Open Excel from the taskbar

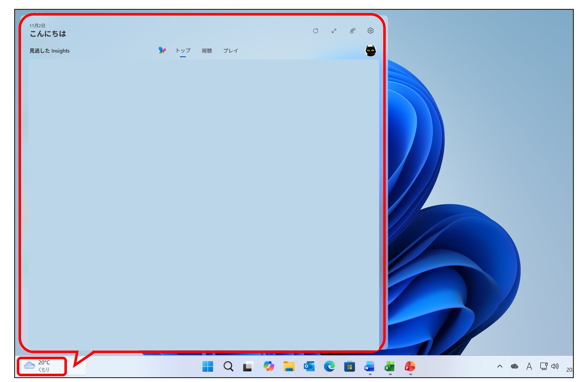[389, 366]
